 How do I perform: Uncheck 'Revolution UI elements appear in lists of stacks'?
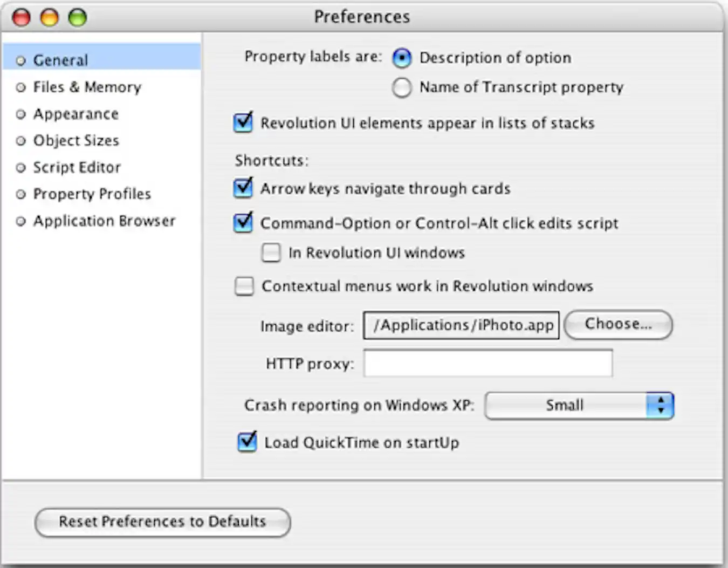(x=243, y=122)
